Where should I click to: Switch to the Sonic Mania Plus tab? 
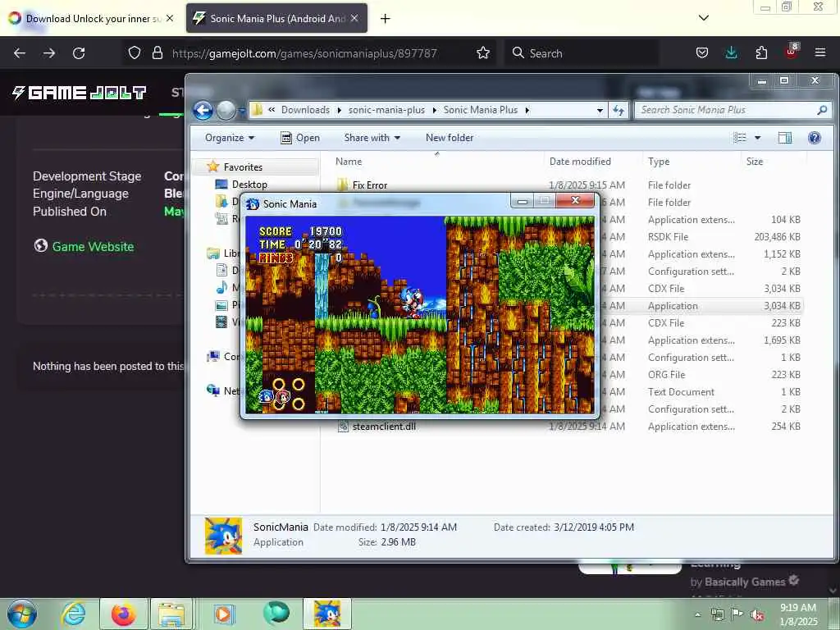point(276,18)
